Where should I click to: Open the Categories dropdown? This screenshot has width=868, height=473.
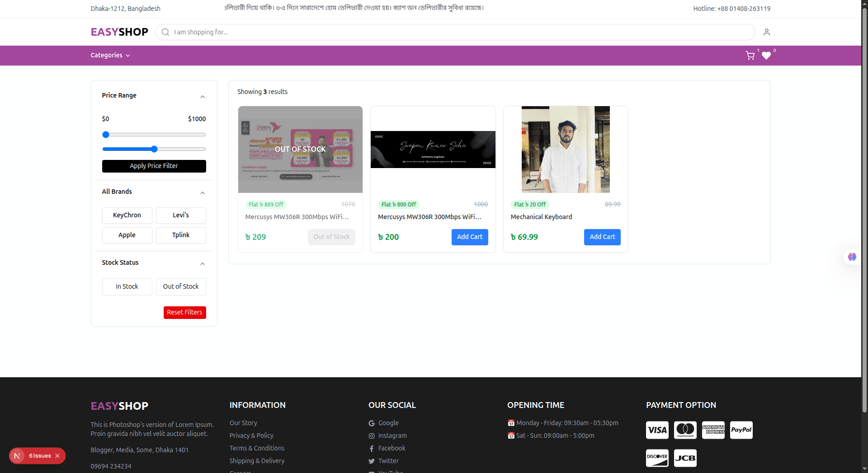tap(110, 55)
